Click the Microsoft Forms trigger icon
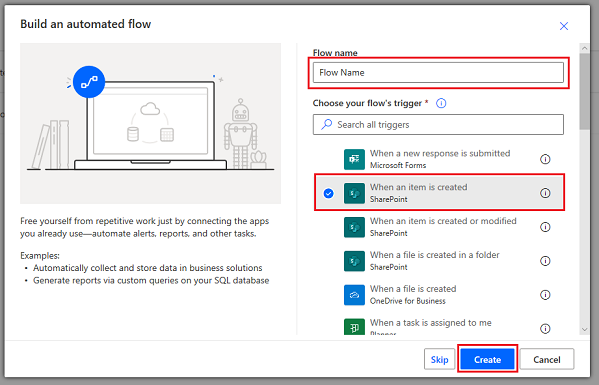 click(x=354, y=159)
